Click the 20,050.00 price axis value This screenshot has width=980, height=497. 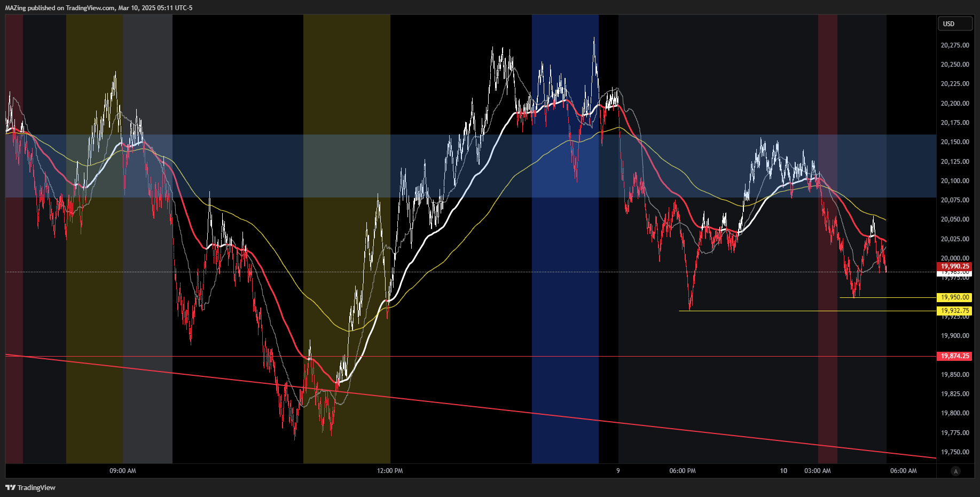[955, 219]
